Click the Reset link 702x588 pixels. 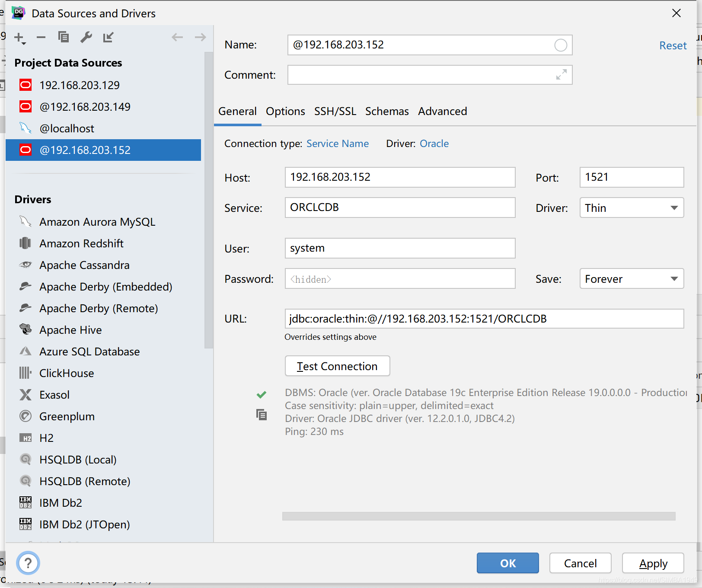tap(673, 46)
